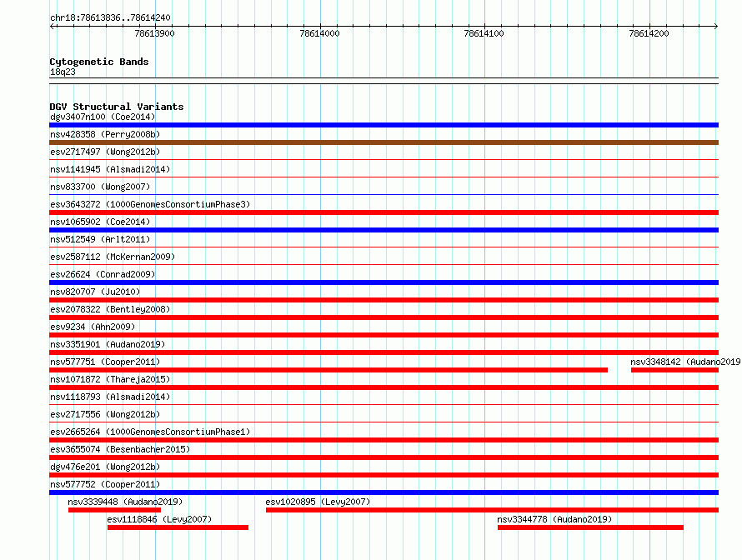
Task: Open esv3643272 (1000GenomesConsortiumPhase3) label
Action: pyautogui.click(x=150, y=204)
